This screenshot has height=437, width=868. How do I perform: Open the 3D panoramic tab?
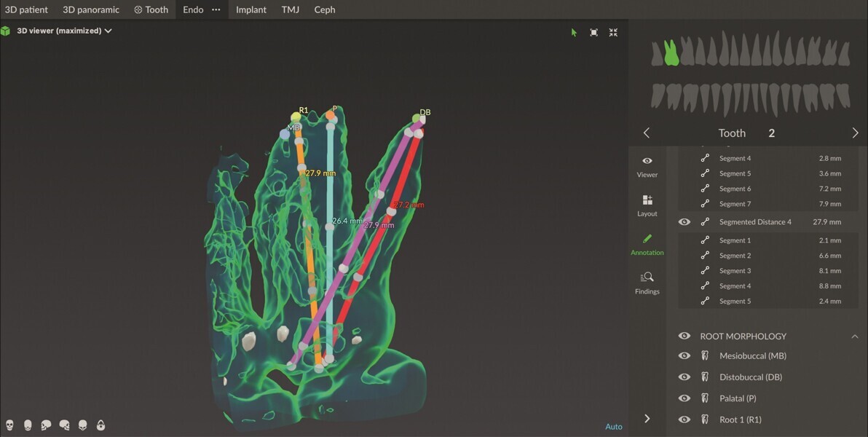(x=91, y=9)
